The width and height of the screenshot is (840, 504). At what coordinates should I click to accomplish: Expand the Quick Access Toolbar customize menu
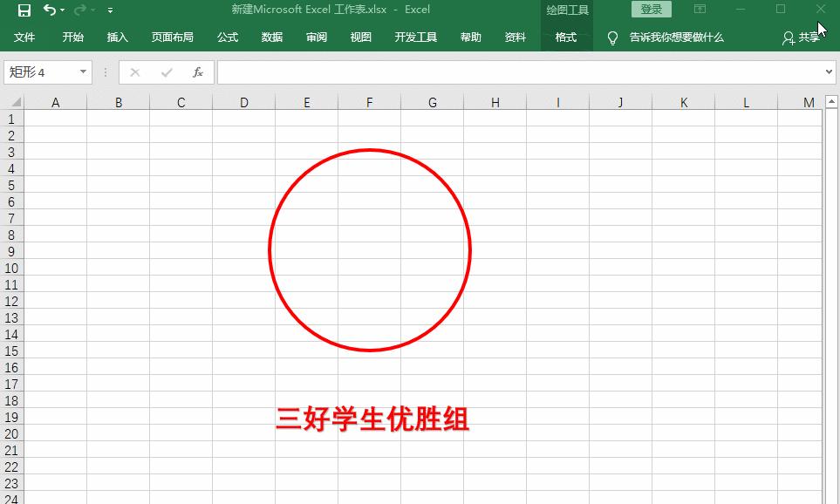click(110, 10)
